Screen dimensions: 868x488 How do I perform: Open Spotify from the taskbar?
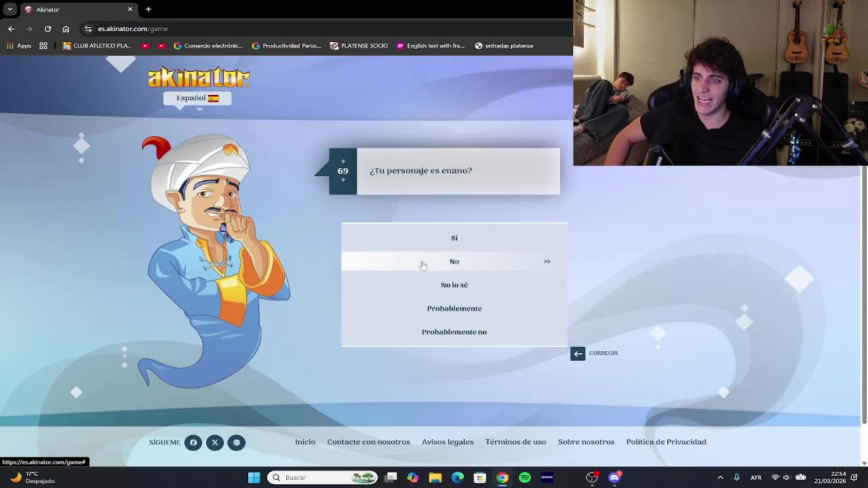click(x=525, y=478)
